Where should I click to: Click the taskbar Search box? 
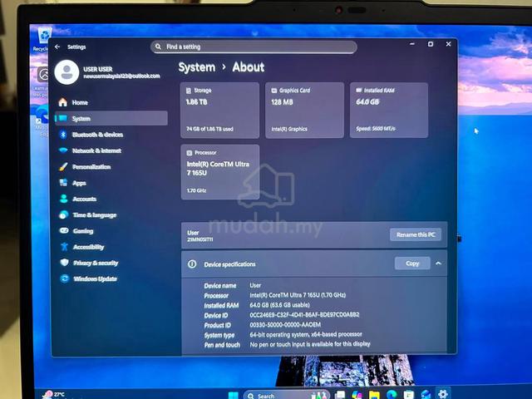[x=287, y=395]
